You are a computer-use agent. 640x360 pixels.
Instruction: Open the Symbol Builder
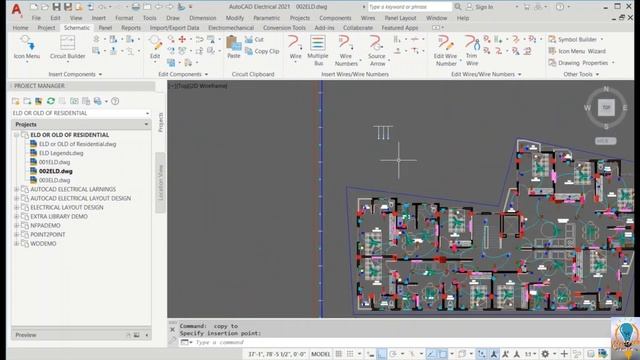coord(576,40)
